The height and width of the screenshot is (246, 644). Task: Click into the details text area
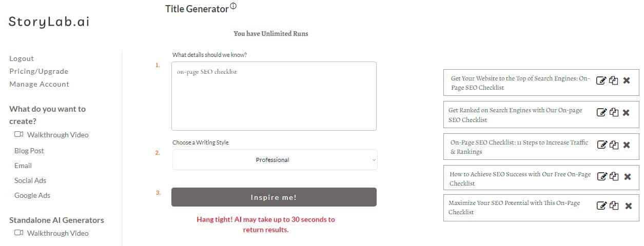[x=274, y=96]
